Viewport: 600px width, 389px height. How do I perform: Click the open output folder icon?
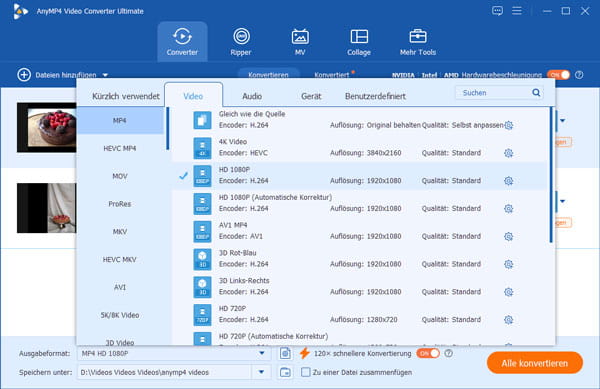point(285,372)
